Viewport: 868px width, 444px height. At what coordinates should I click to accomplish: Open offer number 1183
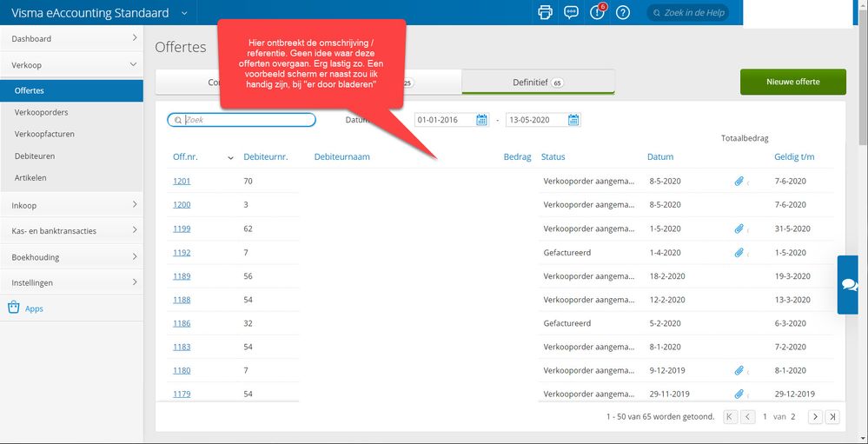(182, 347)
